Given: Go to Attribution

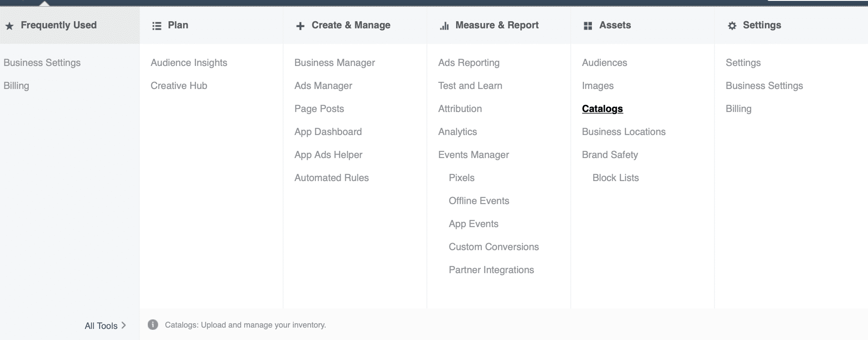Looking at the screenshot, I should point(460,109).
